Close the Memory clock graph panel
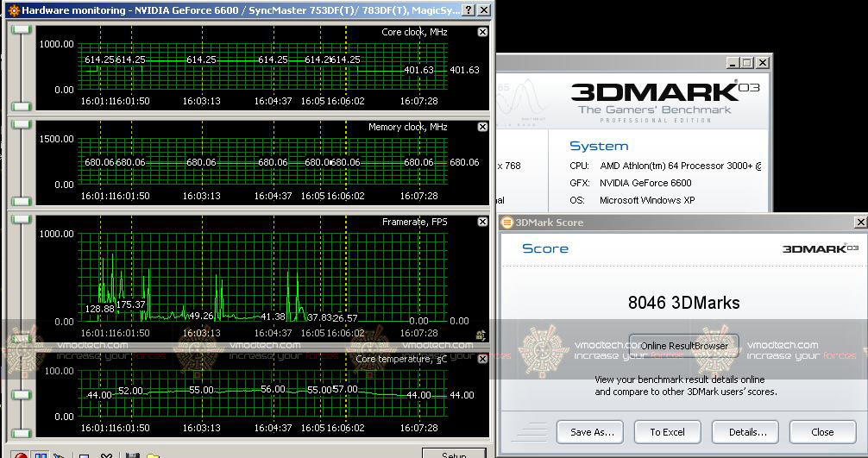Image resolution: width=868 pixels, height=458 pixels. click(482, 127)
